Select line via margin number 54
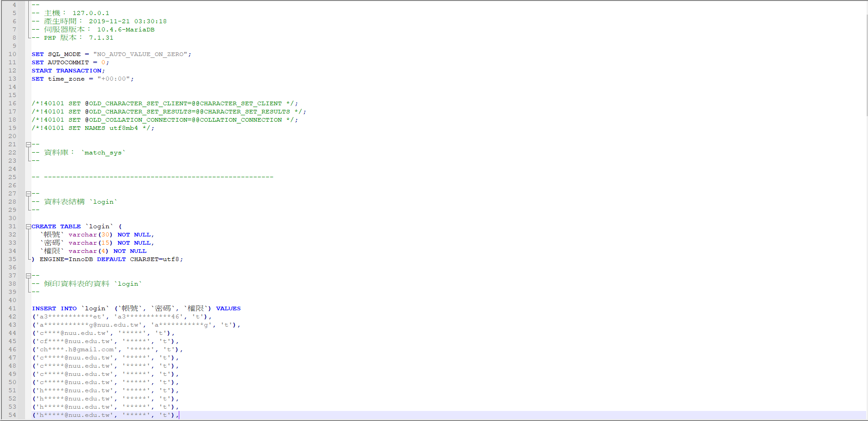 [x=12, y=415]
